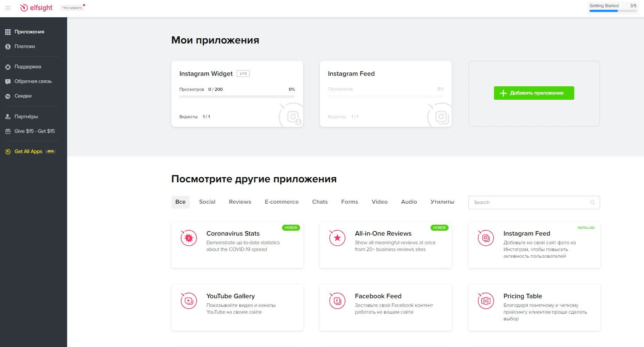The image size is (644, 347).
Task: Click the search magnifier icon
Action: 593,203
